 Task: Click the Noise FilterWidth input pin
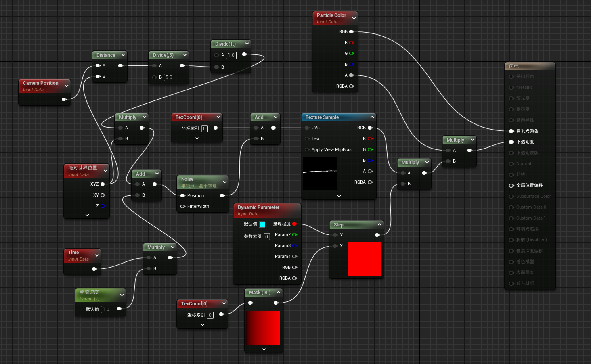click(183, 206)
